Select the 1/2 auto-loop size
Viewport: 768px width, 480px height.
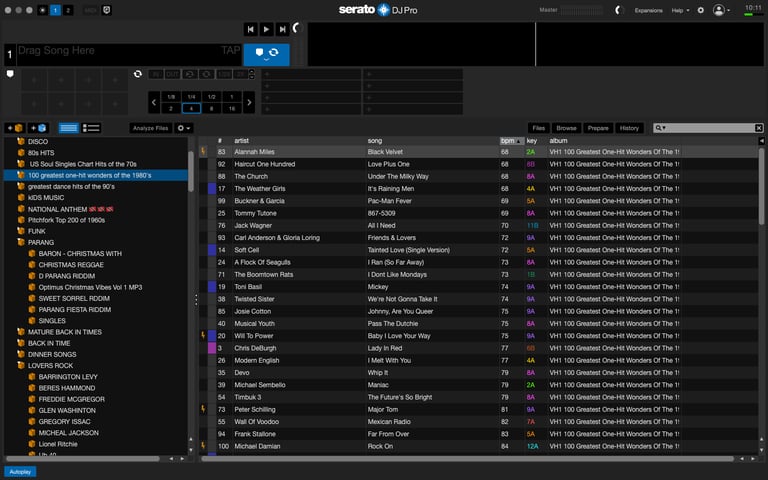212,97
